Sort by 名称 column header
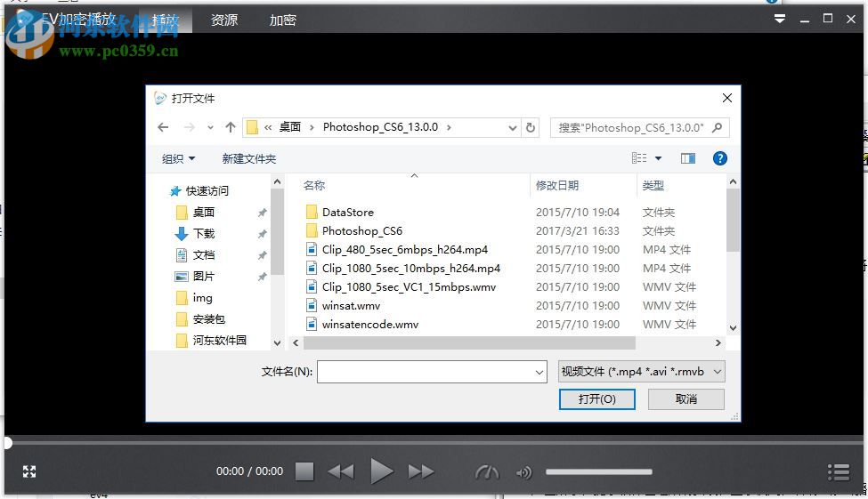868x499 pixels. (314, 185)
